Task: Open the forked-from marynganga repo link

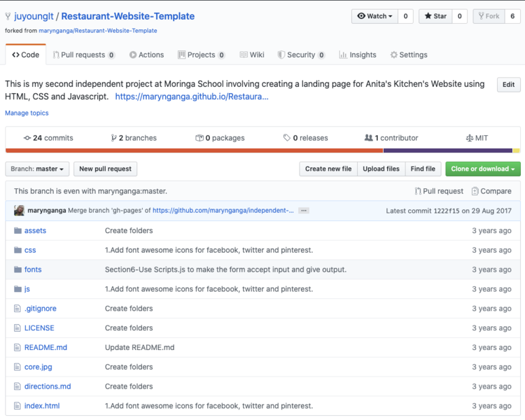Action: coord(98,31)
